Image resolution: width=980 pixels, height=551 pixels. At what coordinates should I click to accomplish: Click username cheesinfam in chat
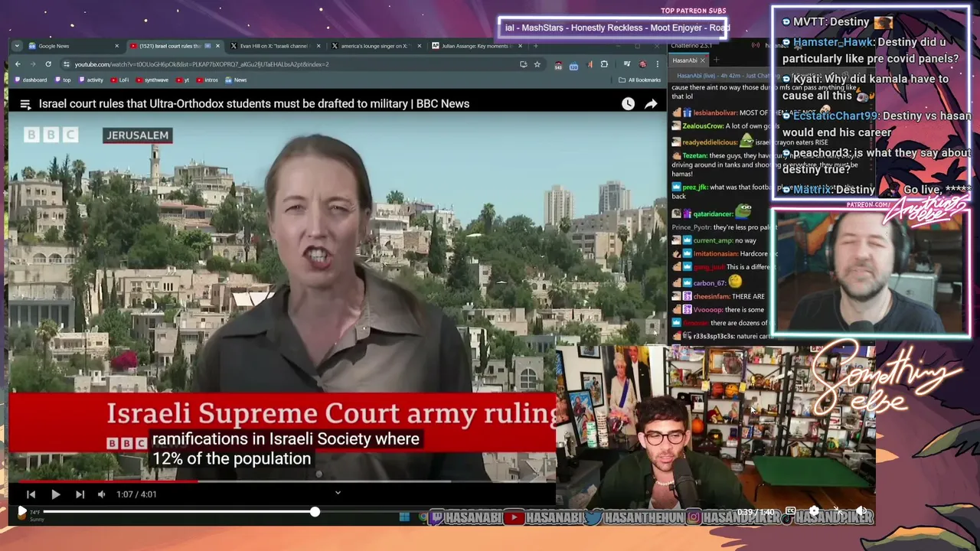(710, 296)
